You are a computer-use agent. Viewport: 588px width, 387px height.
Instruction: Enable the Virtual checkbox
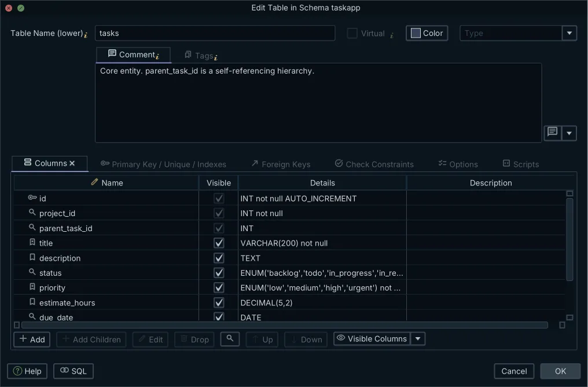point(352,34)
